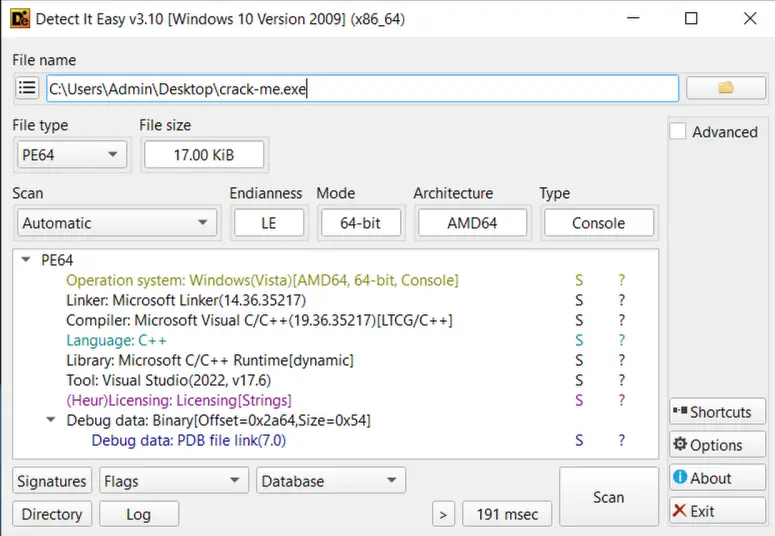Open the About info button
The width and height of the screenshot is (775, 536).
click(717, 478)
